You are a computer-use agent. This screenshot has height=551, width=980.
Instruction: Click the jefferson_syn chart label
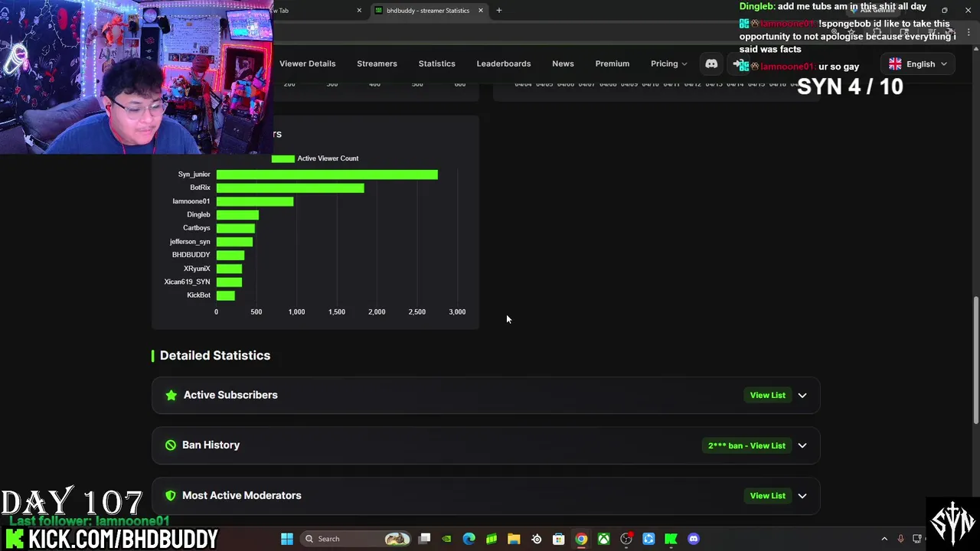[190, 242]
